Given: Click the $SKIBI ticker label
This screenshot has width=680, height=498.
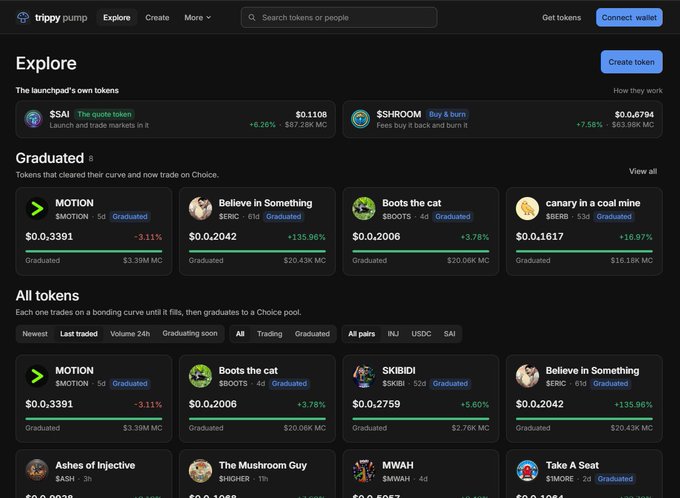Looking at the screenshot, I should pyautogui.click(x=393, y=383).
